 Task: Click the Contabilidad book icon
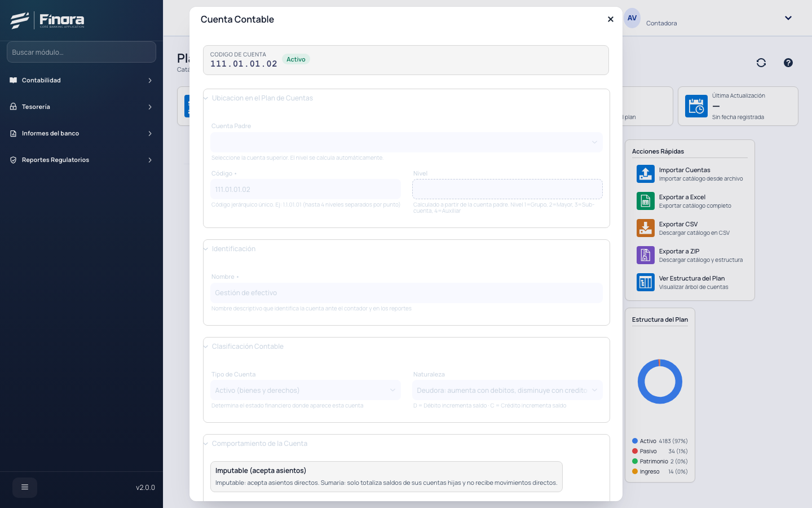tap(14, 80)
